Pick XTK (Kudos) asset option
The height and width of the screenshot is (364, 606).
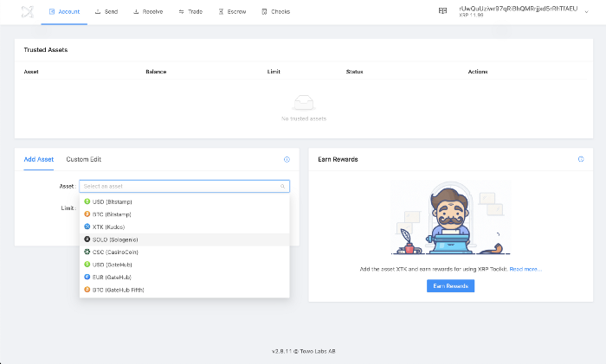[x=109, y=227]
